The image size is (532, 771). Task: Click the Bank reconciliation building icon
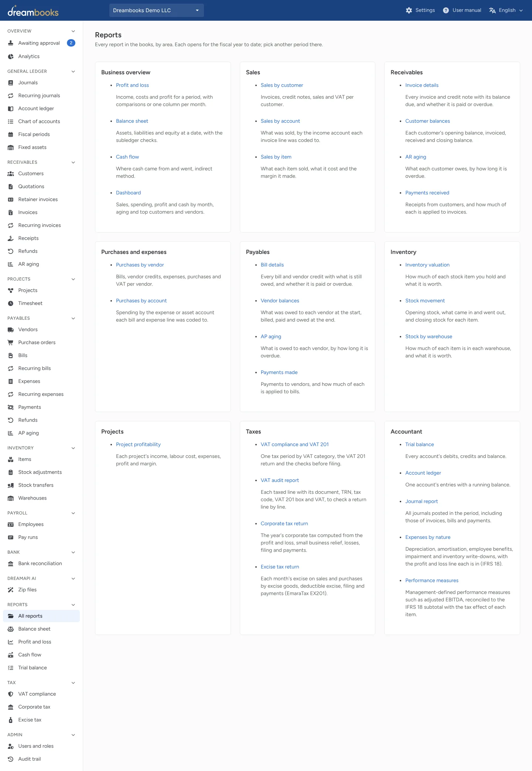(11, 563)
